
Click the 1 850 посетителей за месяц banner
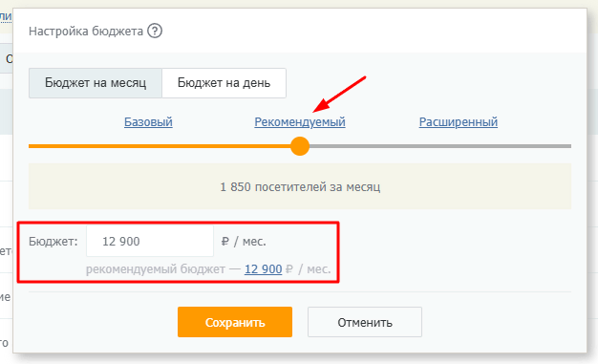(300, 186)
